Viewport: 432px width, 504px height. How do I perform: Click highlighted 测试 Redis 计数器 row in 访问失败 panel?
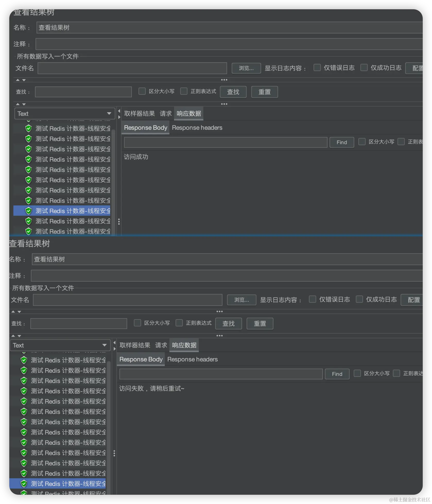pos(57,484)
